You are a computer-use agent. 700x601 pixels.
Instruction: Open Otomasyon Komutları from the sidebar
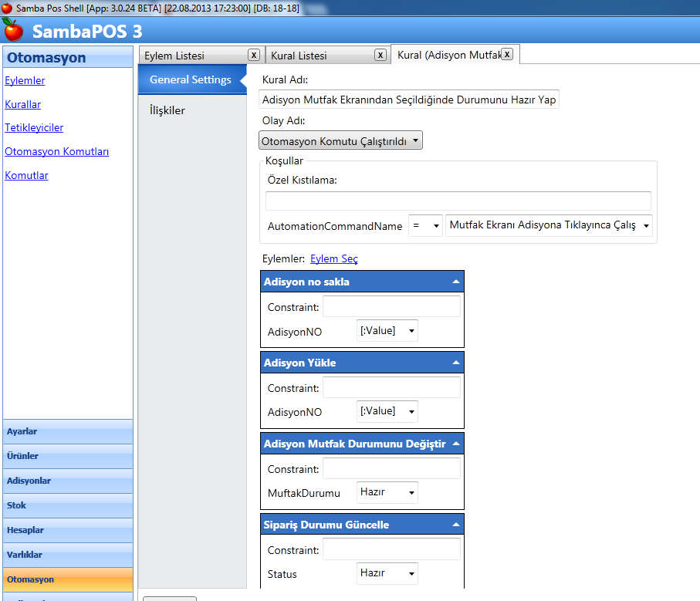point(56,151)
